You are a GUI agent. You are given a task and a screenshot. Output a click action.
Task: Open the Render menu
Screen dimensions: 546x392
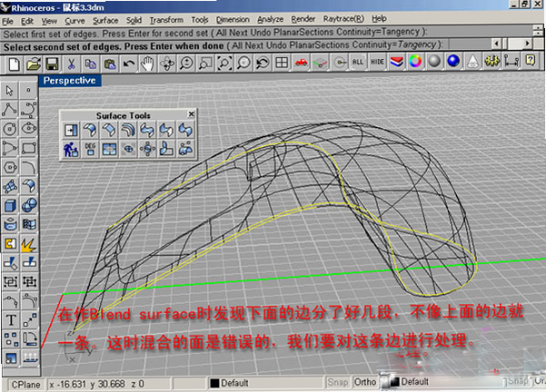pos(303,19)
